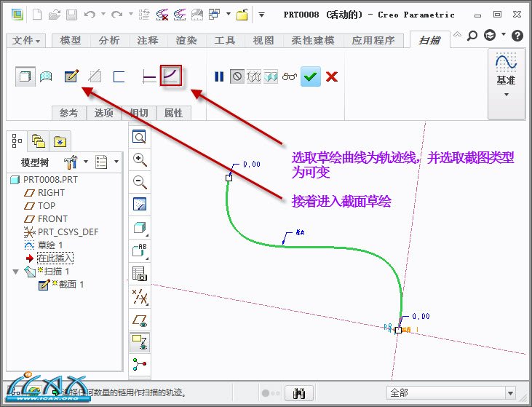The width and height of the screenshot is (532, 407).
Task: Collapse the ribbon with the up chevron
Action: coord(457,34)
